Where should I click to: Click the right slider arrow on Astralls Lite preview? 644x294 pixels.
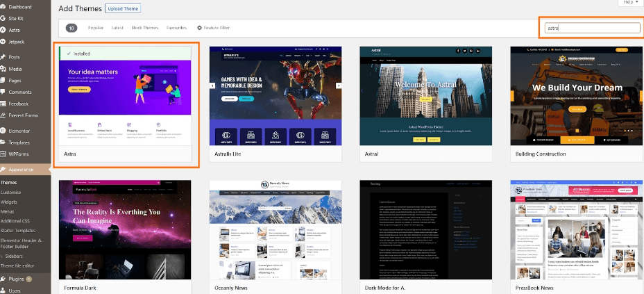tap(339, 85)
